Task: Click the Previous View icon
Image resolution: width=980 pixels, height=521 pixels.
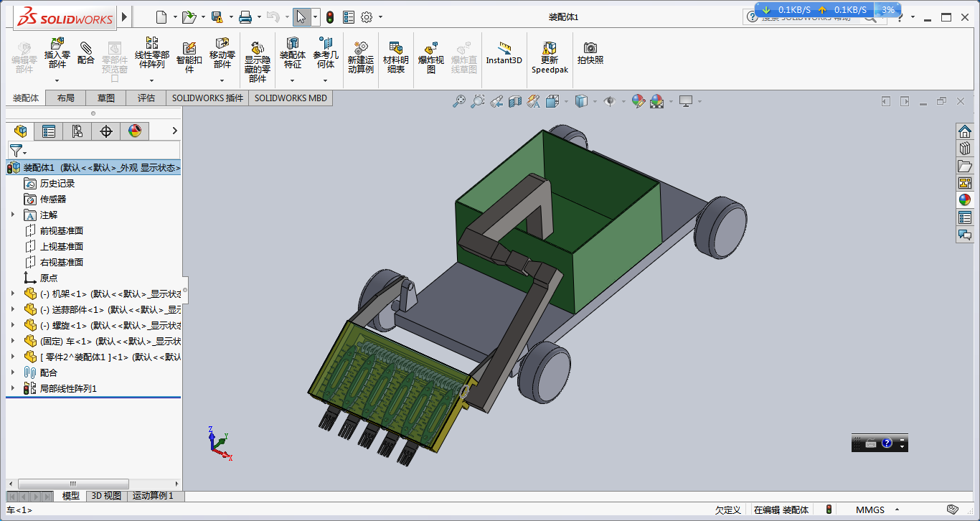Action: point(496,102)
